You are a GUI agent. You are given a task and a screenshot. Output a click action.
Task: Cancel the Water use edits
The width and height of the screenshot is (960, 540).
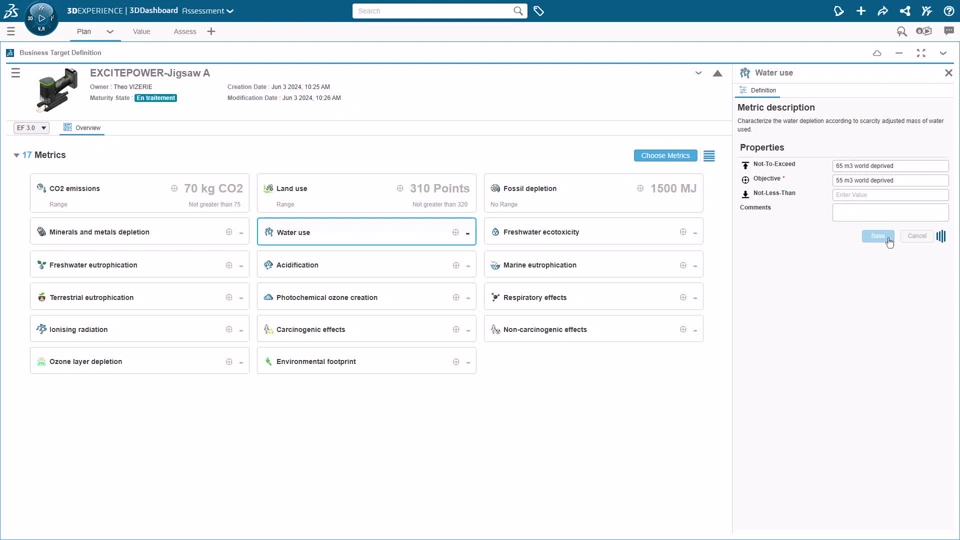coord(917,236)
